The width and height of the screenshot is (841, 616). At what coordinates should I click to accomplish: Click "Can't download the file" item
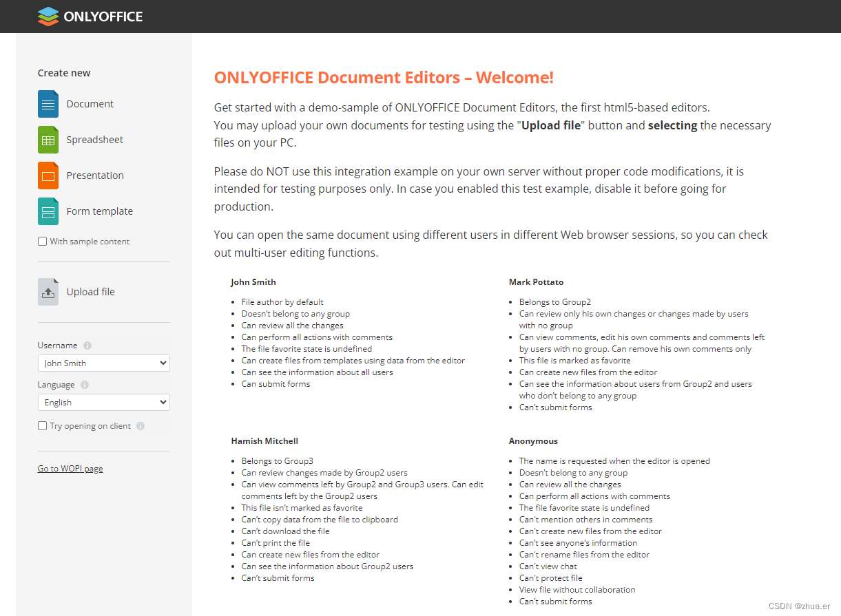coord(285,531)
